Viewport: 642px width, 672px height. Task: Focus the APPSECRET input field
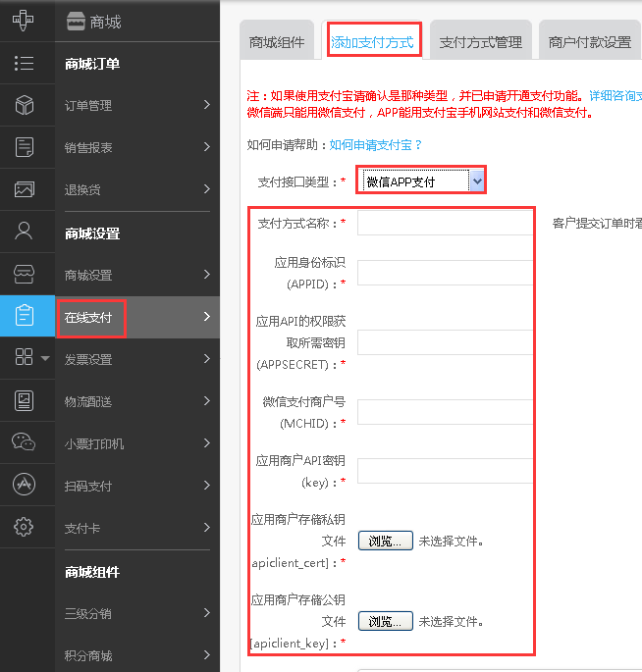445,342
